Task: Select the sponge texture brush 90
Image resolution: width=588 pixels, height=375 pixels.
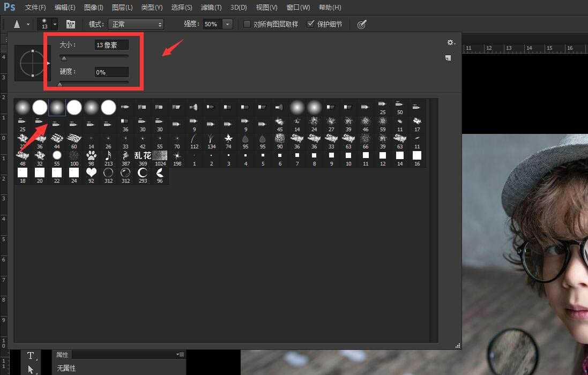Action: click(x=280, y=141)
